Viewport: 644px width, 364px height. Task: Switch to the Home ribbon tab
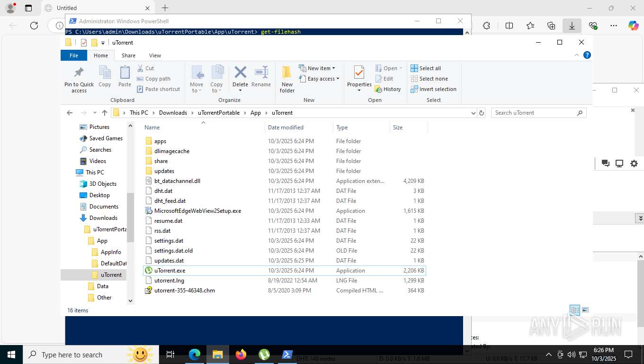coord(101,55)
